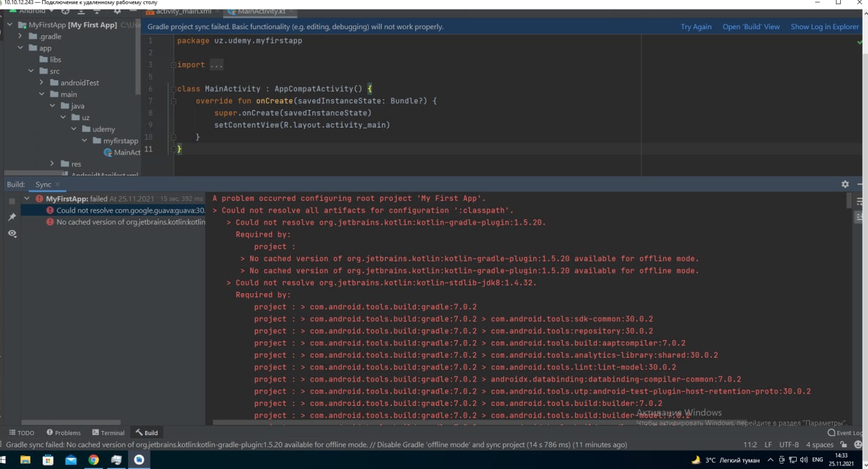Open the TODO tool window

(21, 432)
